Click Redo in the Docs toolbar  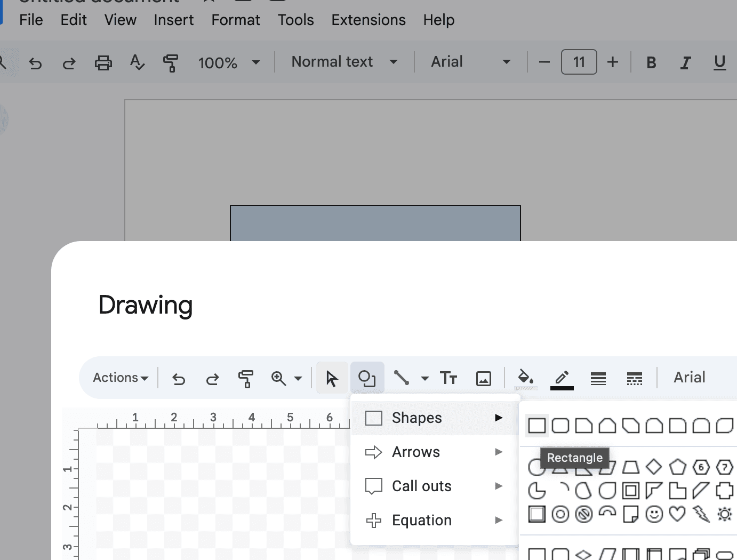[69, 63]
